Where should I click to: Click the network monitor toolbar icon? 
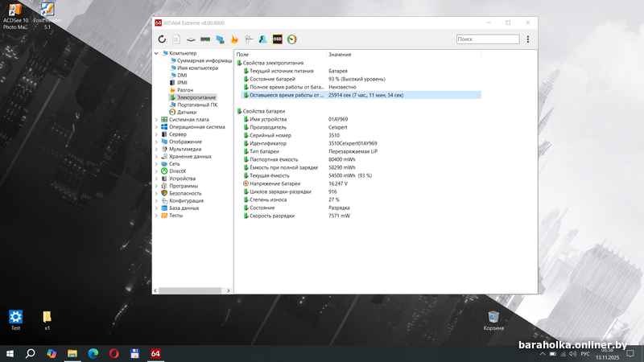[220, 39]
